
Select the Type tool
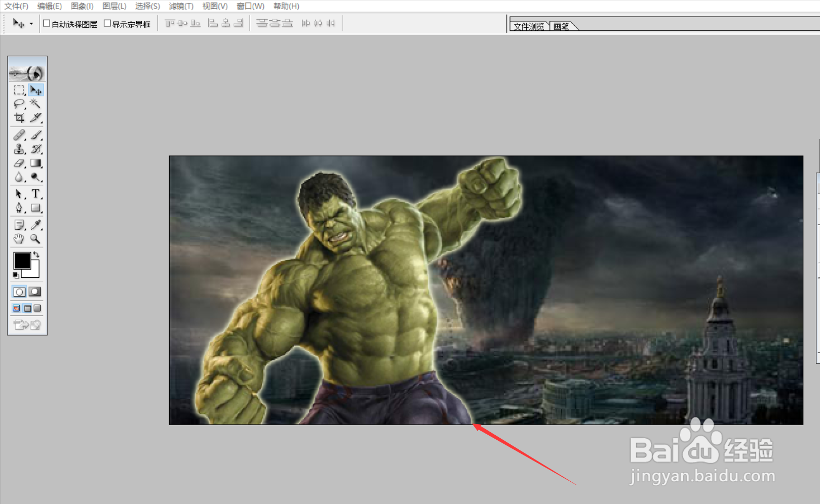click(x=35, y=194)
